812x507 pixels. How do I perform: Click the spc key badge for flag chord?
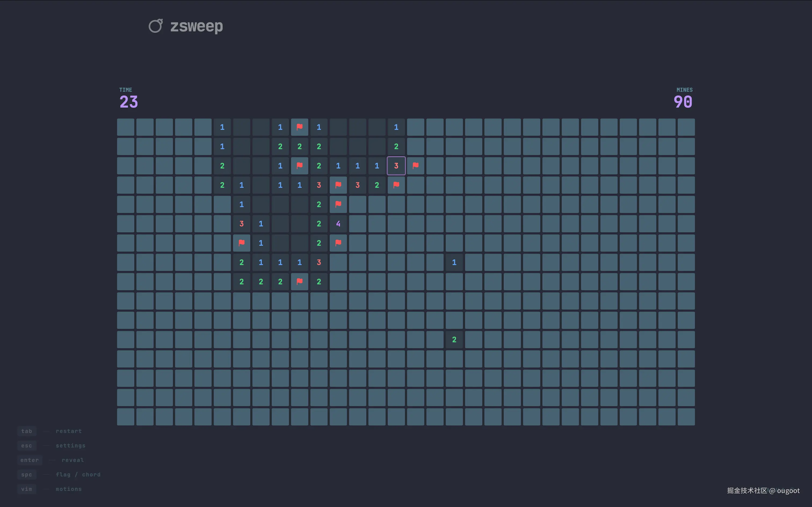tap(27, 474)
